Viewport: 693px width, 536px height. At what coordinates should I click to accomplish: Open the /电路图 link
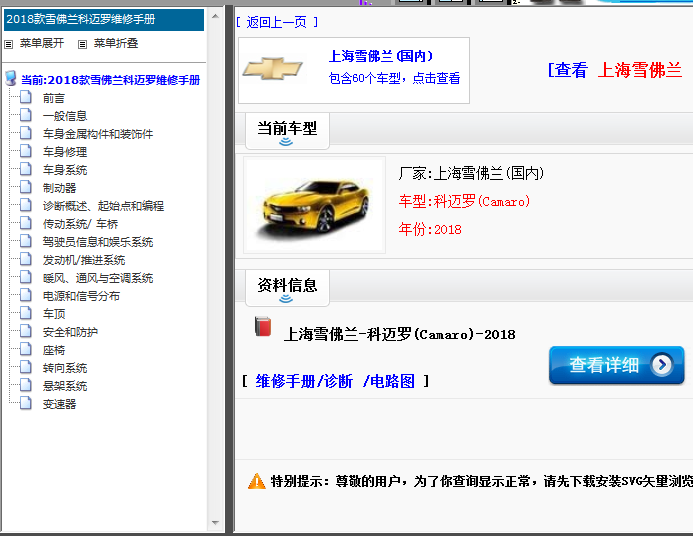click(x=389, y=381)
